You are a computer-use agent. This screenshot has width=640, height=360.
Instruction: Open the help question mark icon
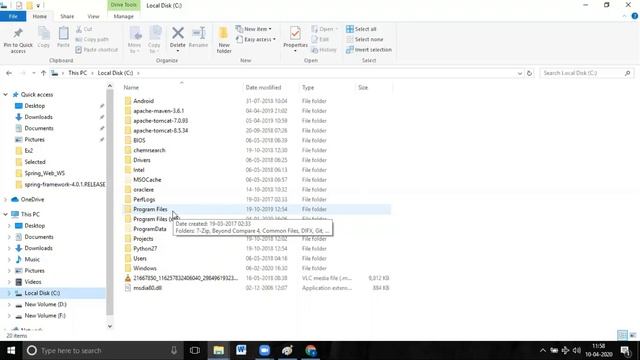pos(635,16)
